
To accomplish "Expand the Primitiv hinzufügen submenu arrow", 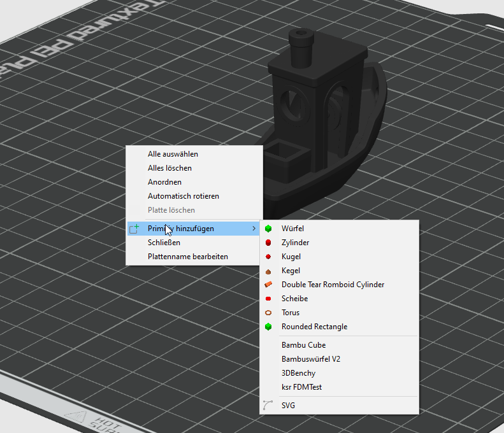I will point(254,229).
